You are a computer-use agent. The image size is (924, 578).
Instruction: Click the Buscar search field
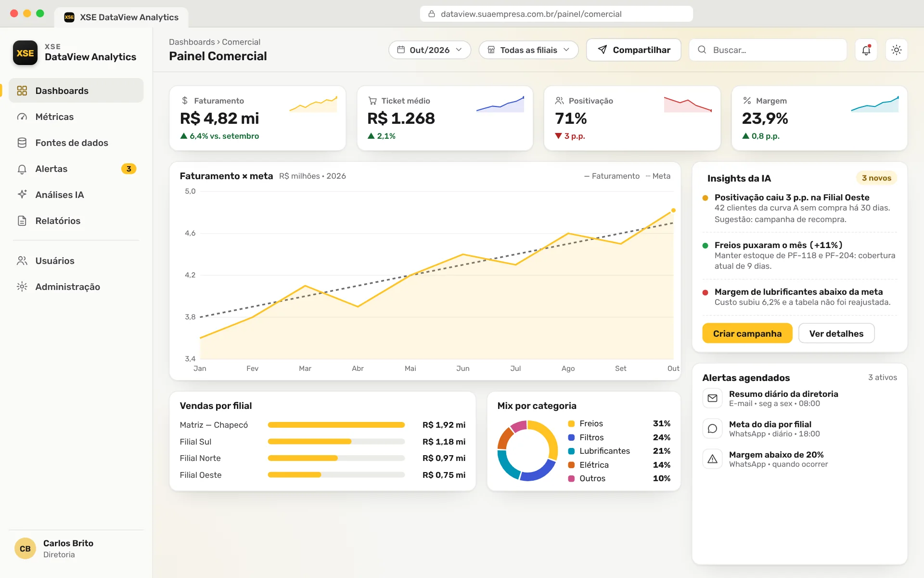click(768, 50)
